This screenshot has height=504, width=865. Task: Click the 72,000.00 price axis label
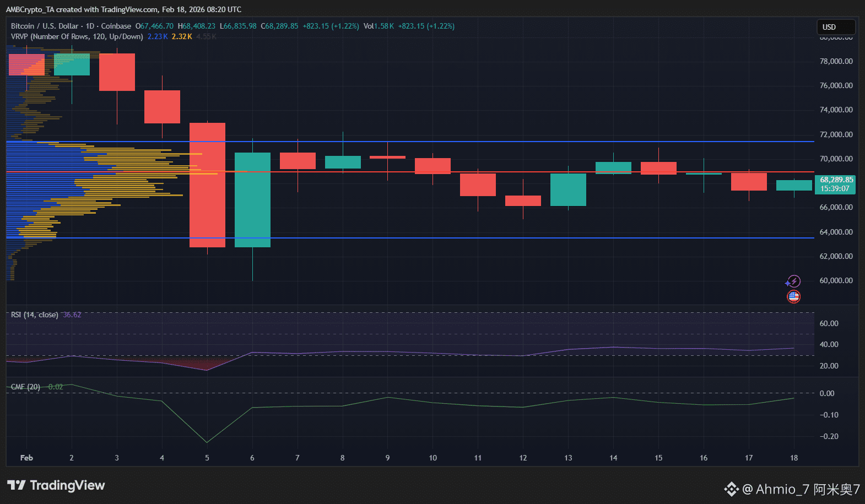(836, 134)
